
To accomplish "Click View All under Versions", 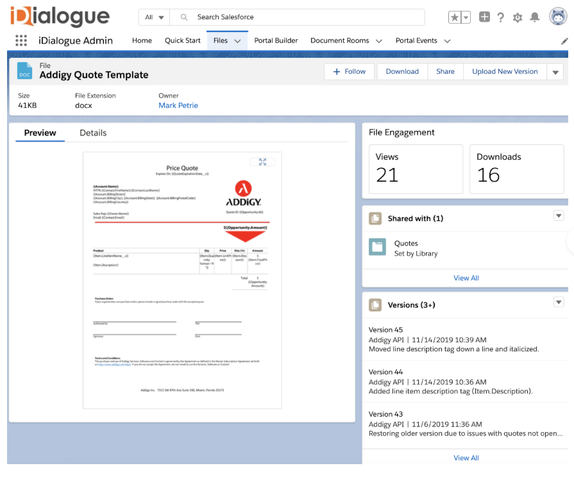I will tap(466, 458).
